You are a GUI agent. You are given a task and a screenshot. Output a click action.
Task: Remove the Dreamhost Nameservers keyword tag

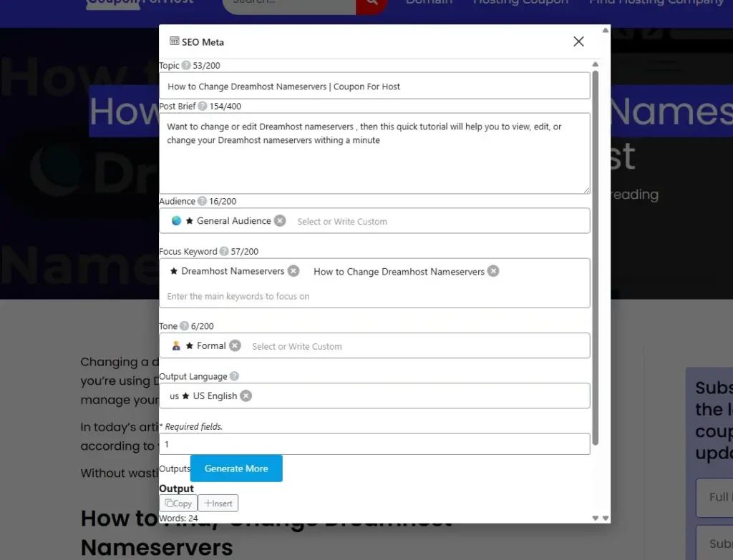click(293, 271)
